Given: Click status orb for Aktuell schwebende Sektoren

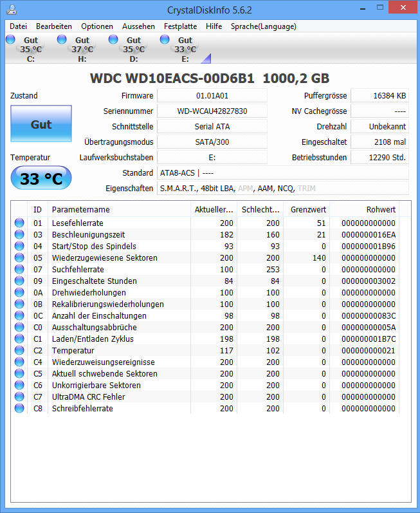Looking at the screenshot, I should [19, 373].
